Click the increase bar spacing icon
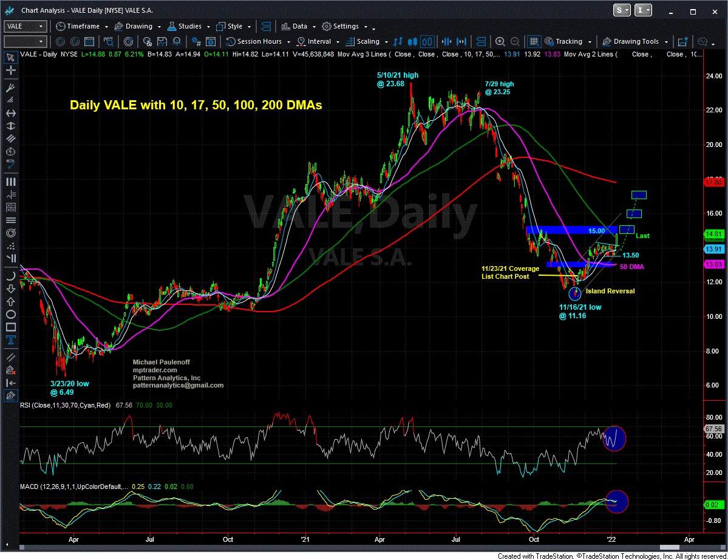 pyautogui.click(x=461, y=42)
